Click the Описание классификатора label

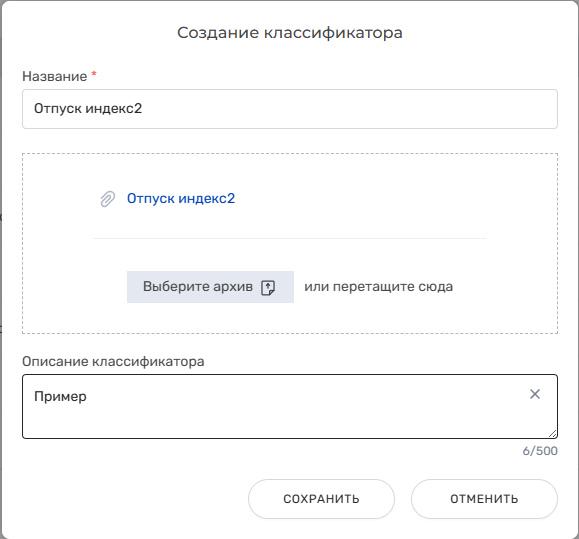point(113,361)
